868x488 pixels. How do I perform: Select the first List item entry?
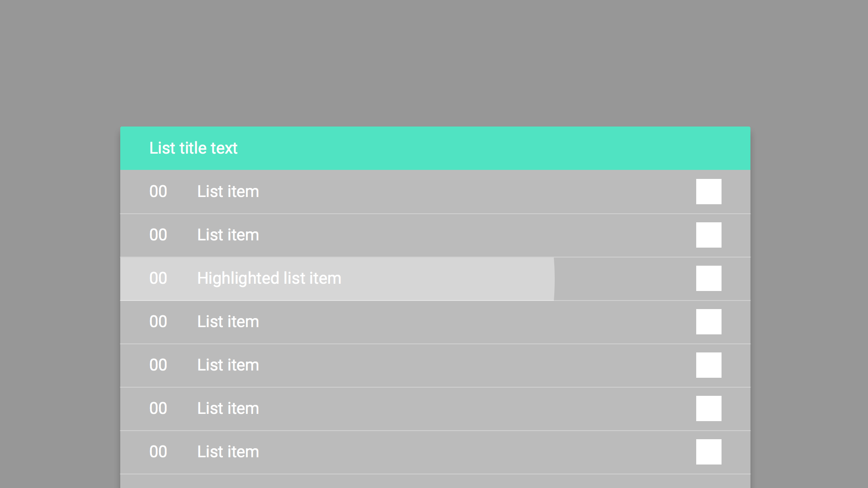227,191
